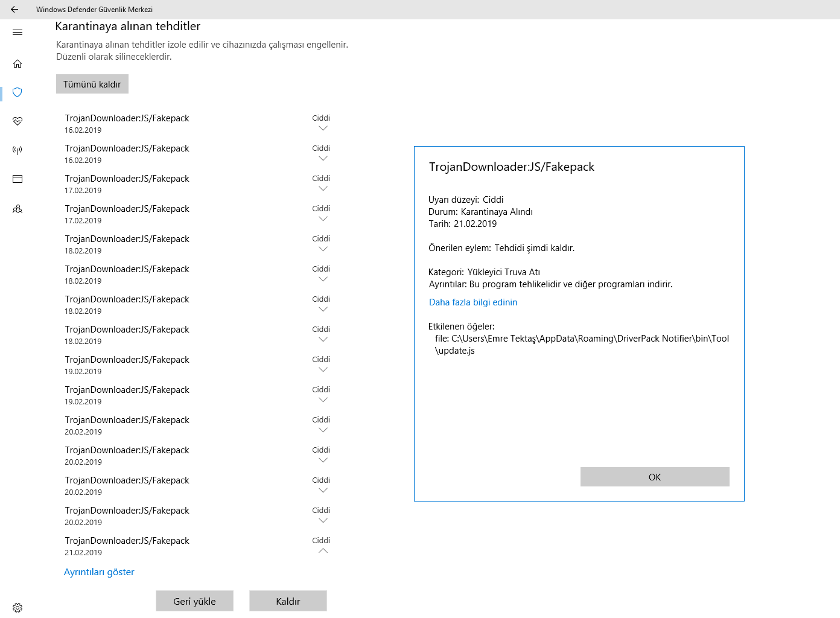This screenshot has height=618, width=840.
Task: Click the Windows Defender Güvenlik Merkezi window title
Action: tap(94, 10)
